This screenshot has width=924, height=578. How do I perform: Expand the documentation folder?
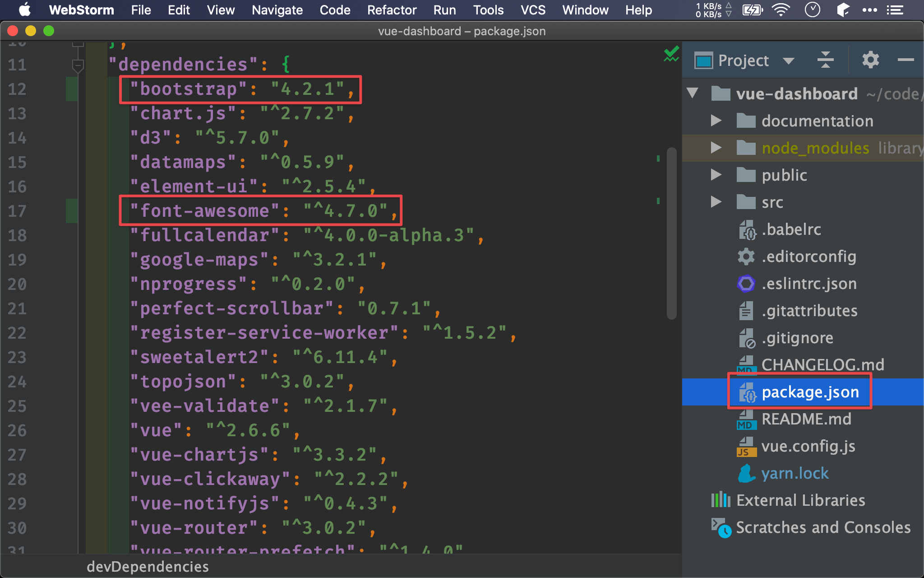pyautogui.click(x=716, y=121)
